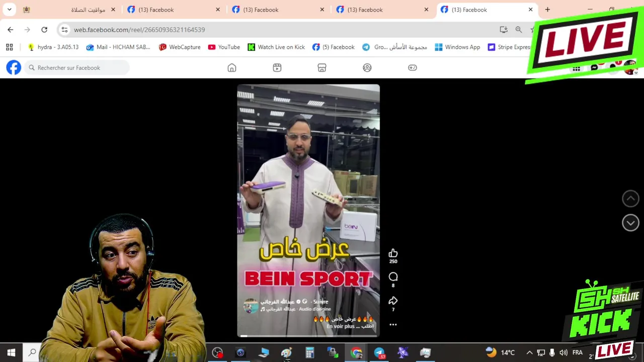This screenshot has width=644, height=362.
Task: Open the Windows App bookmark
Action: (457, 47)
